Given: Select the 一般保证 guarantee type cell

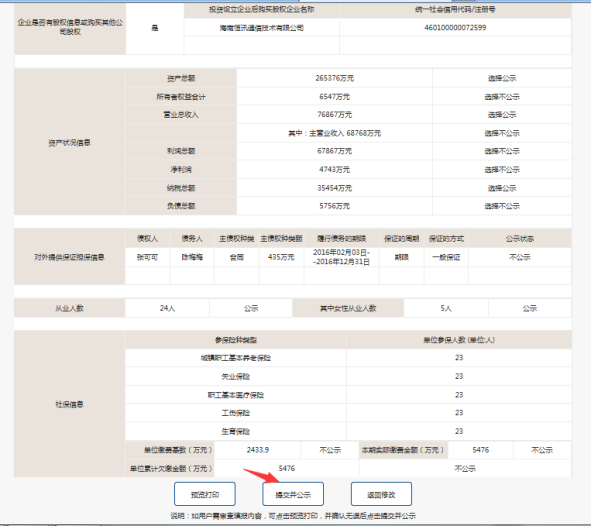Looking at the screenshot, I should [446, 257].
